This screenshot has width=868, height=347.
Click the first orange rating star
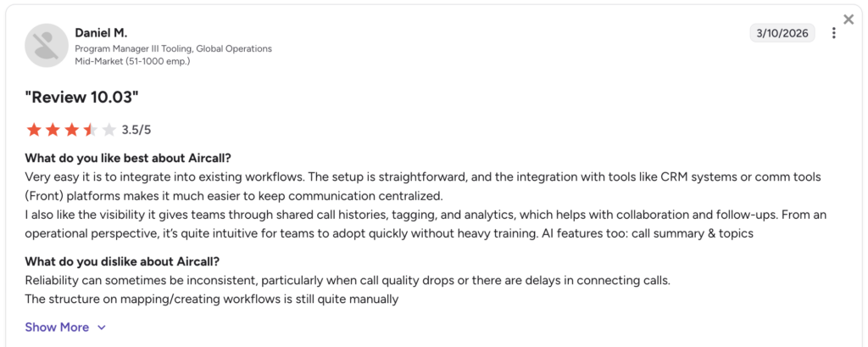click(34, 131)
